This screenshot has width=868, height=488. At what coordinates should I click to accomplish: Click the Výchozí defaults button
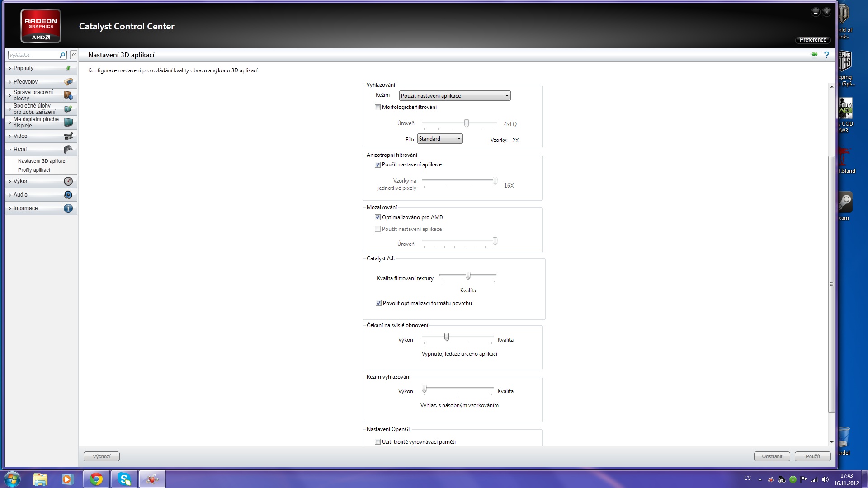[102, 456]
